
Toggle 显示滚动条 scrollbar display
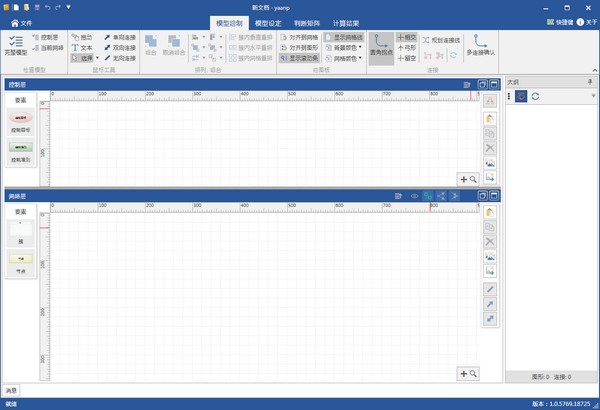299,58
